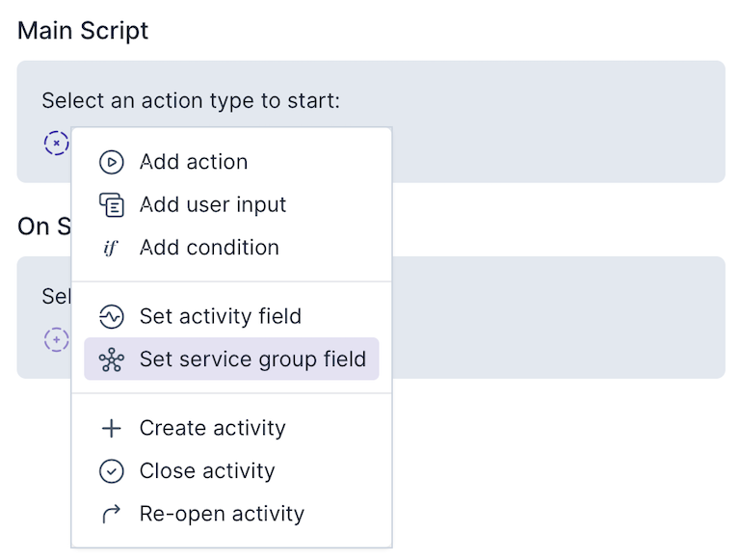Select the Set activity field label

221,317
